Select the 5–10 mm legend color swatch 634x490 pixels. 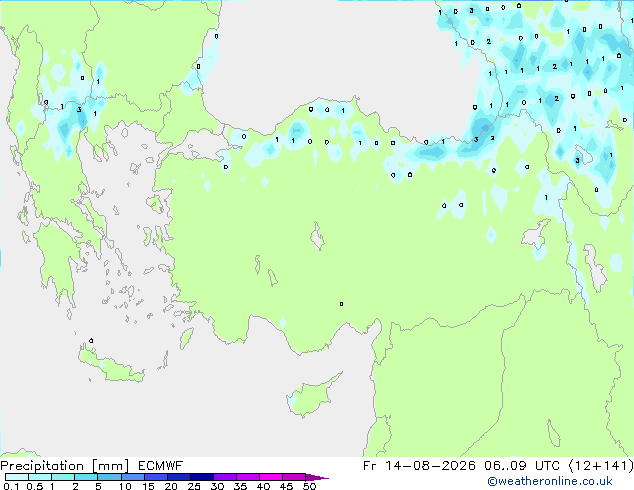(x=109, y=477)
